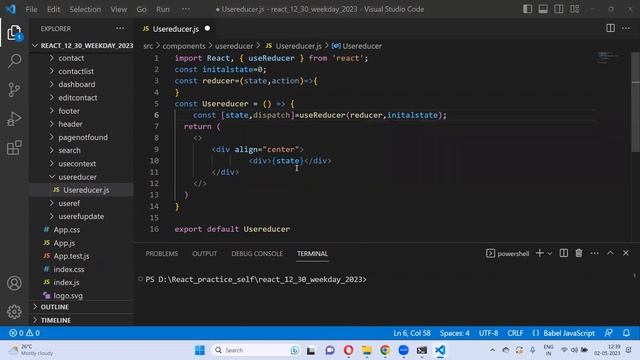Expand the dashboard folder
The image size is (640, 360).
tap(77, 84)
